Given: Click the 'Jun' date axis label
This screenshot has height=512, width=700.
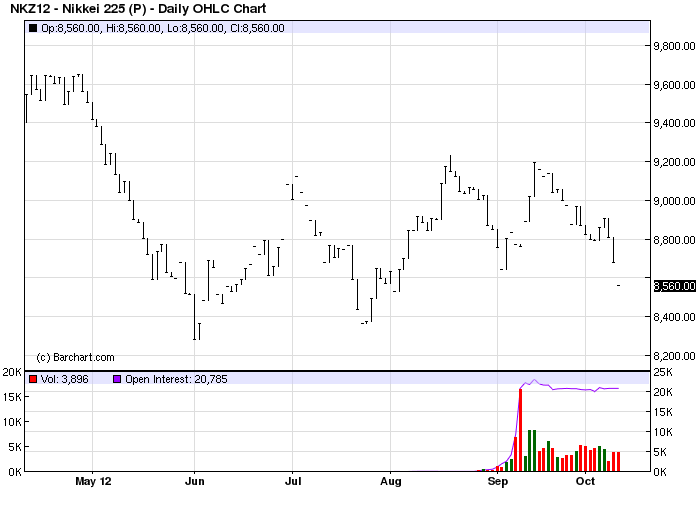Looking at the screenshot, I should pos(195,481).
